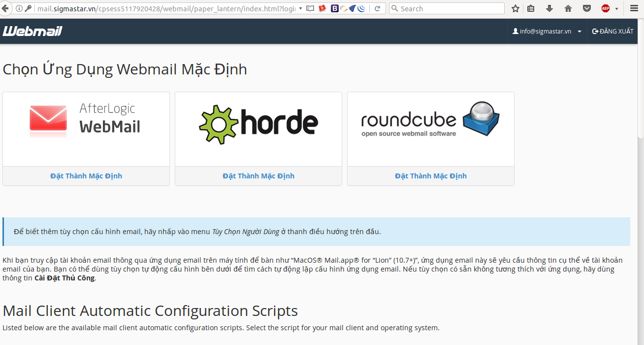Click the italic text "Tùy Chọn Người Dùng"
The image size is (644, 345).
(246, 232)
